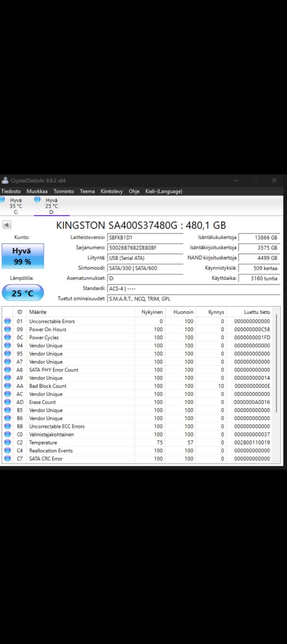287x644 pixels.
Task: Open the Muokkaa menu
Action: coord(37,191)
